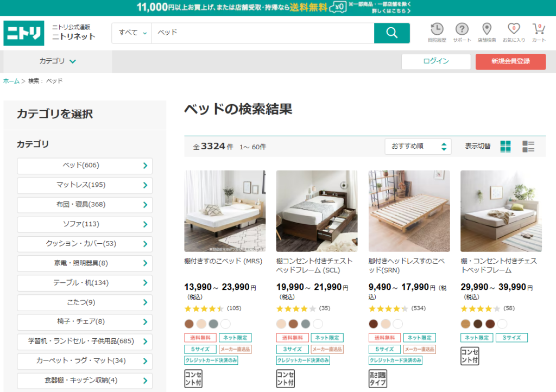Viewport: 556px width, 392px height.
Task: Open 脚付きヘッドレスすのこベッド(SRN) title
Action: (x=407, y=265)
